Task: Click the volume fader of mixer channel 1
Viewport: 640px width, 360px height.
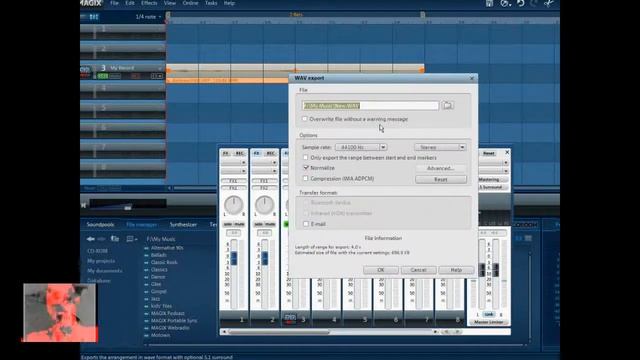Action: coord(234,258)
